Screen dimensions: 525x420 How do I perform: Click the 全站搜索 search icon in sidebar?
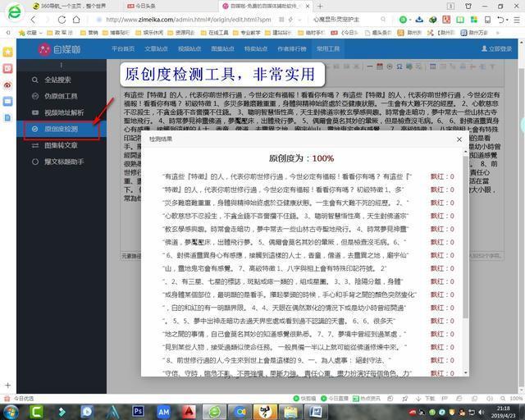[x=34, y=80]
